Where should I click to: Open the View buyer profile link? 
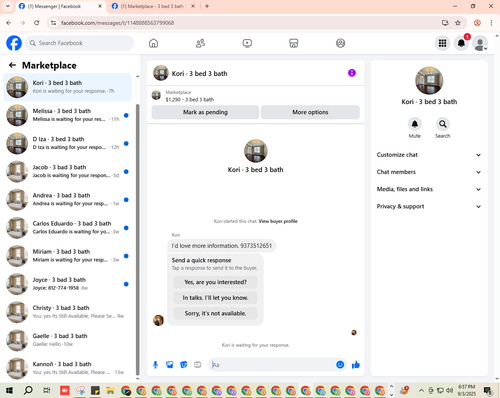coord(278,221)
